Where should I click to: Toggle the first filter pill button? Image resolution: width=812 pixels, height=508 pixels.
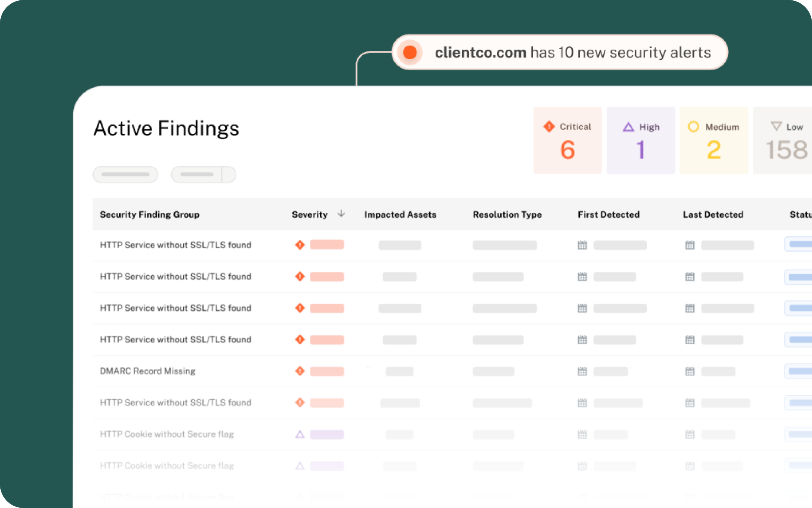tap(125, 174)
